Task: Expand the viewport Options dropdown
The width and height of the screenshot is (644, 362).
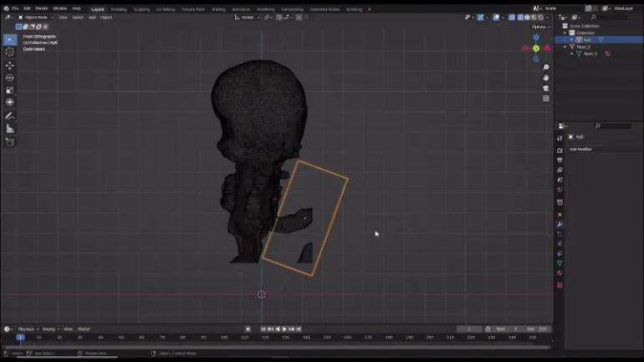Action: [x=539, y=27]
